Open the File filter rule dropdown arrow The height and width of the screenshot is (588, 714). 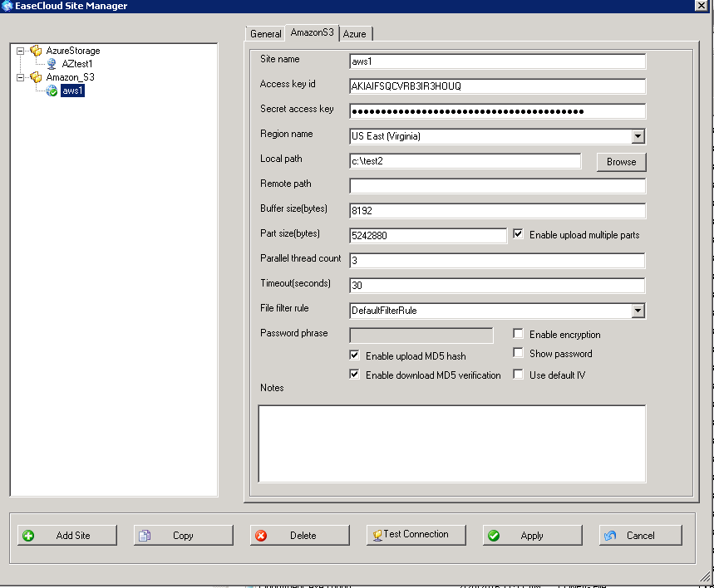tap(638, 311)
